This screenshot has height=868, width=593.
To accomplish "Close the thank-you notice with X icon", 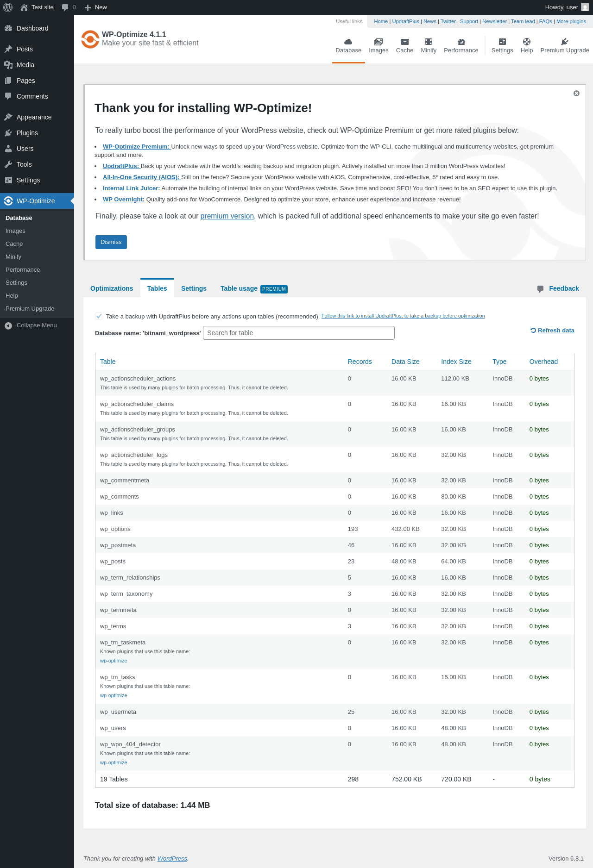I will point(576,93).
